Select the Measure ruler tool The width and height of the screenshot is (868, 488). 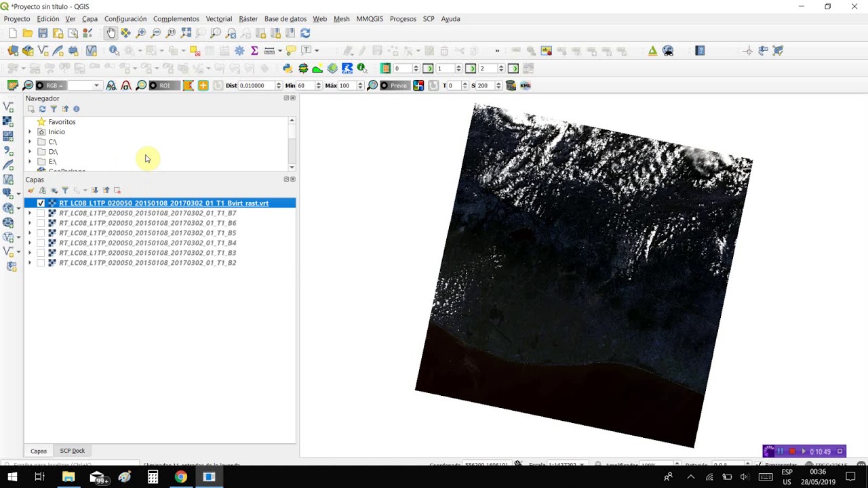point(269,51)
